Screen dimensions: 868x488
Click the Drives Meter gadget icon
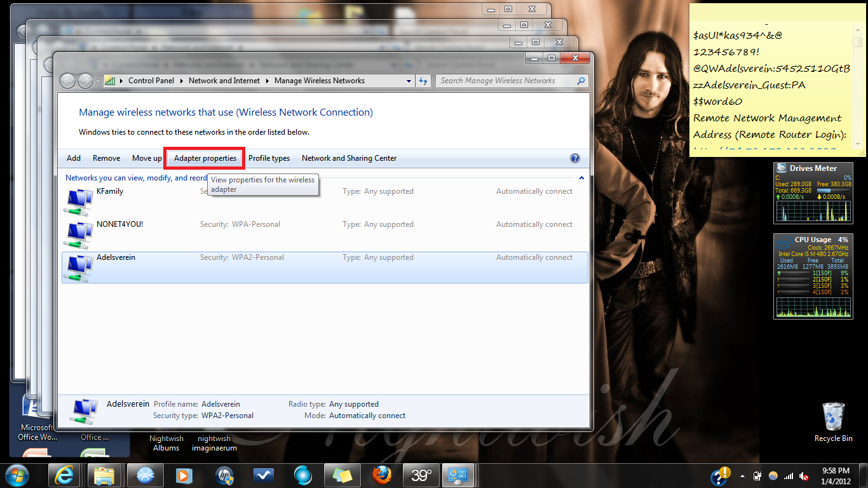click(x=781, y=168)
